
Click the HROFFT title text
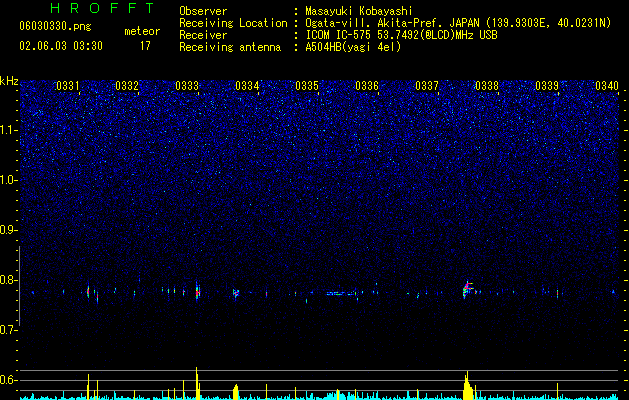click(x=103, y=8)
